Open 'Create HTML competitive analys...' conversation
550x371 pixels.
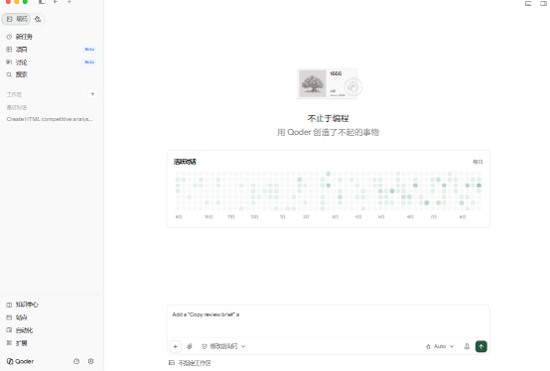49,119
